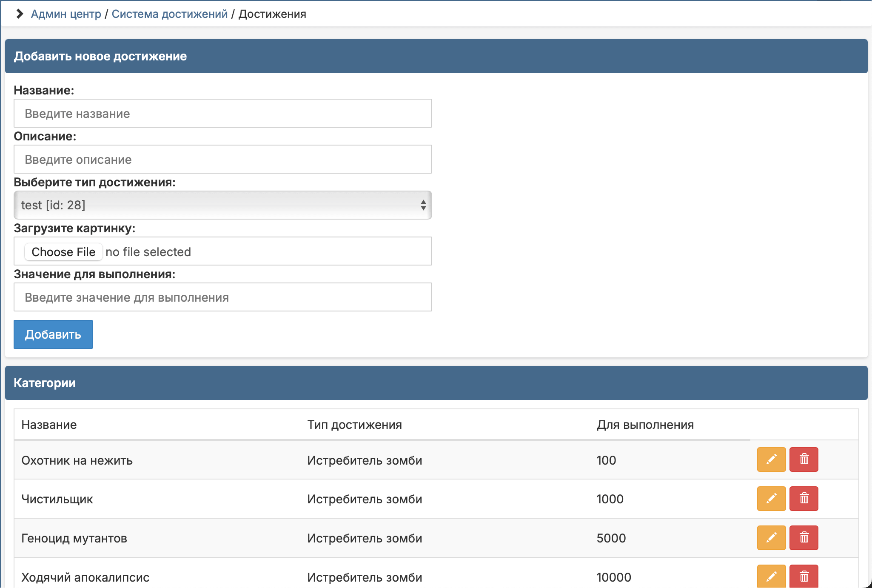This screenshot has width=872, height=588.
Task: Click the Тип достижения column header
Action: coord(354,425)
